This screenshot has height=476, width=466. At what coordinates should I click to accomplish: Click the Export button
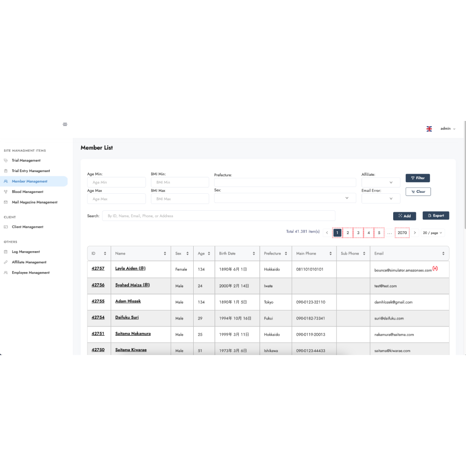(435, 216)
